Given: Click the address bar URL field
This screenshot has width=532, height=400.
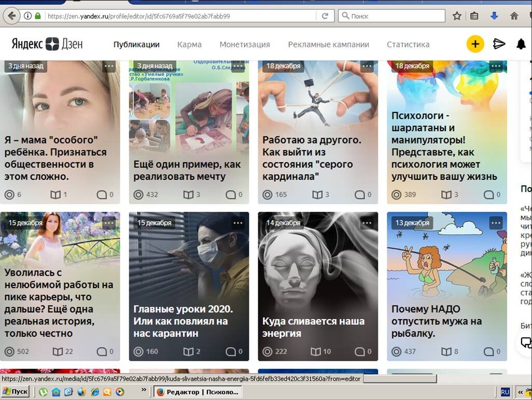Looking at the screenshot, I should [181, 16].
